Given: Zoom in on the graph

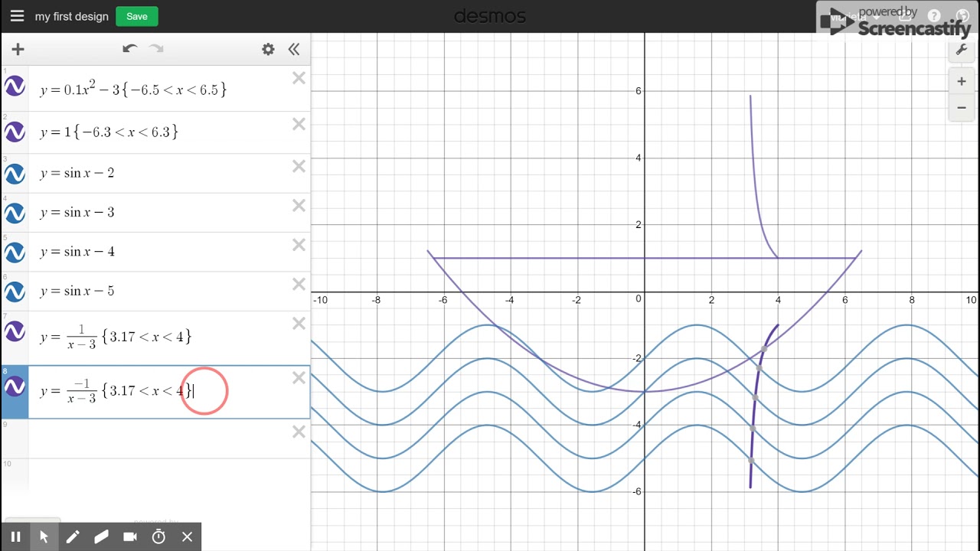Looking at the screenshot, I should pyautogui.click(x=962, y=81).
